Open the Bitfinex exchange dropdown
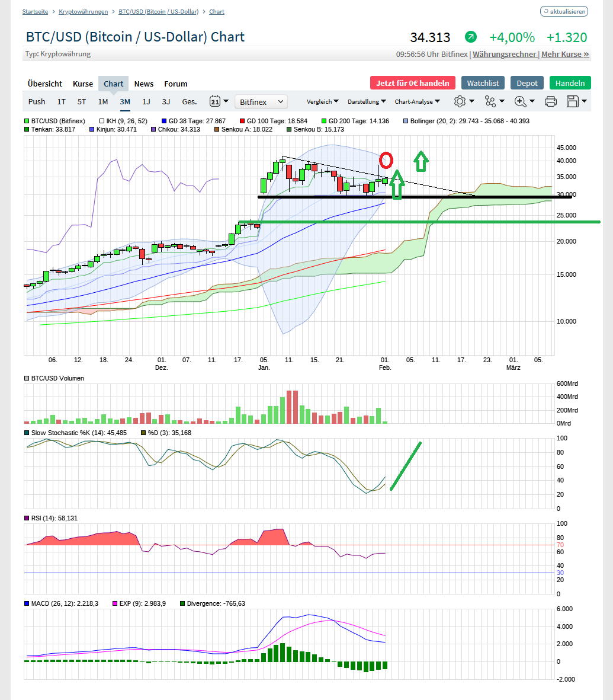This screenshot has height=700, width=613. [x=261, y=101]
